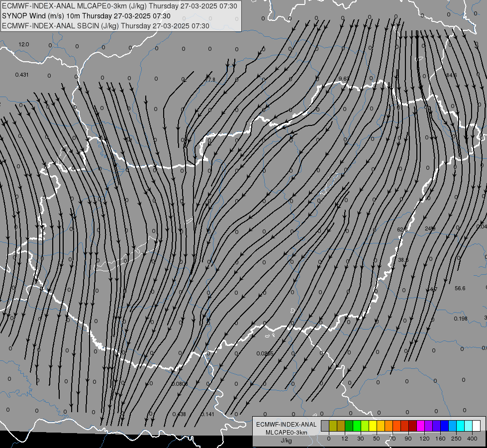Click the bright green legend swatch
The image size is (487, 448).
(x=357, y=426)
